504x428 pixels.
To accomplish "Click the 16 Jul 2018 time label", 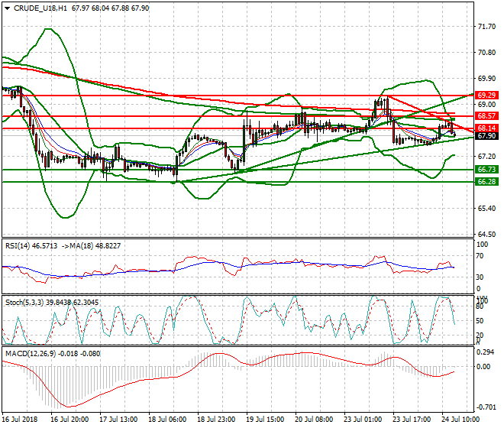I will tap(20, 420).
